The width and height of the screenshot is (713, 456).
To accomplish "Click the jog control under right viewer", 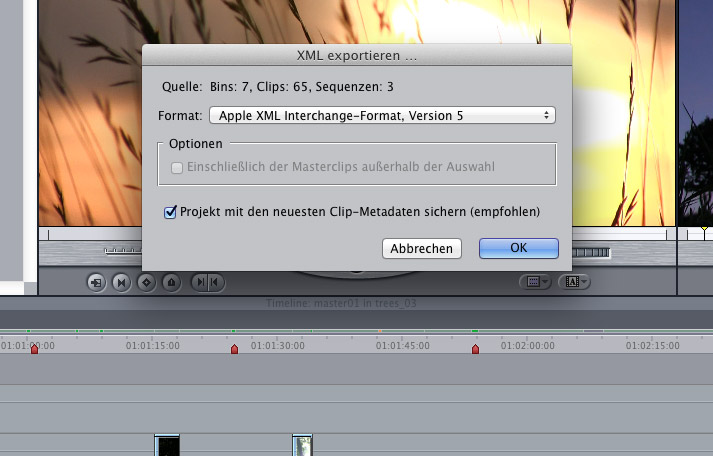I will tap(590, 254).
